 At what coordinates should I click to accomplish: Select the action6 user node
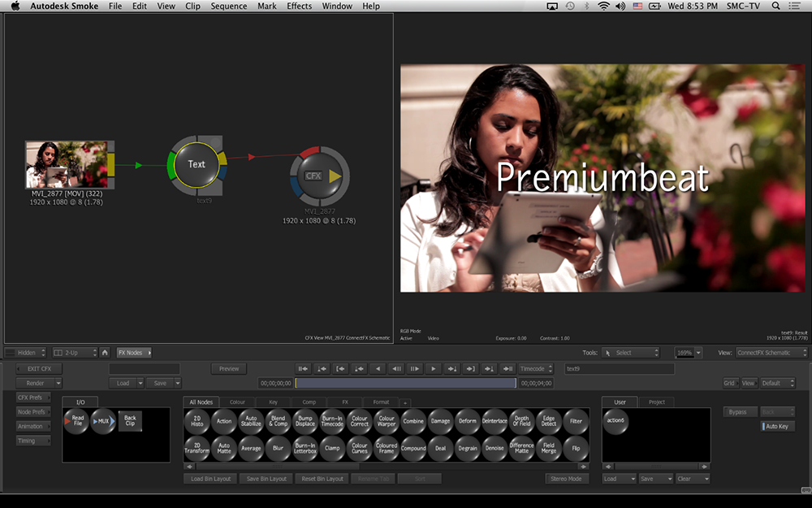[615, 421]
